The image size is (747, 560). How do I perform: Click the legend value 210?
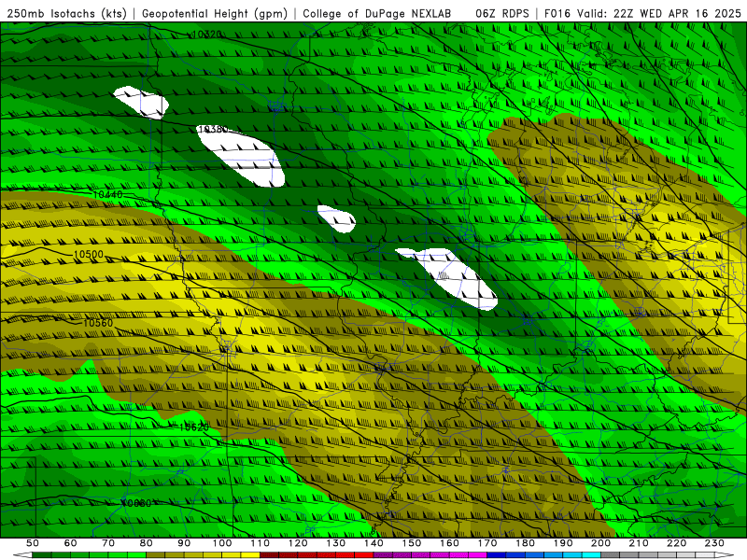pos(639,543)
